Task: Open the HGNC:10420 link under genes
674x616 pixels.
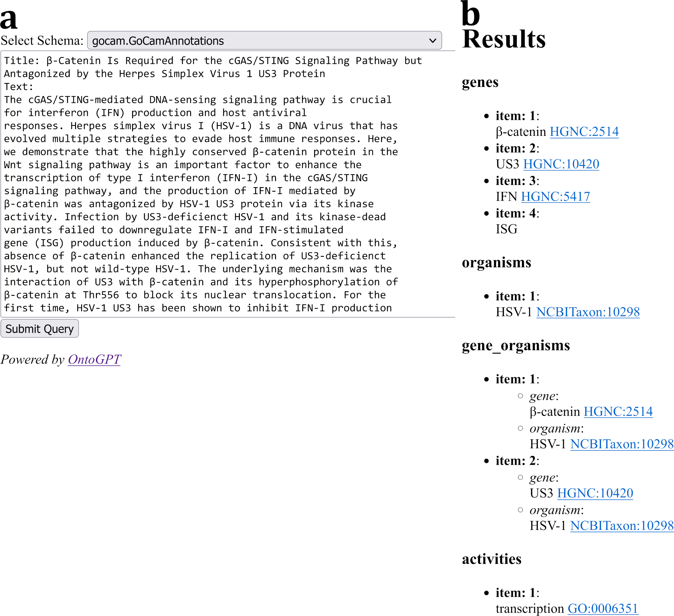Action: pyautogui.click(x=561, y=164)
